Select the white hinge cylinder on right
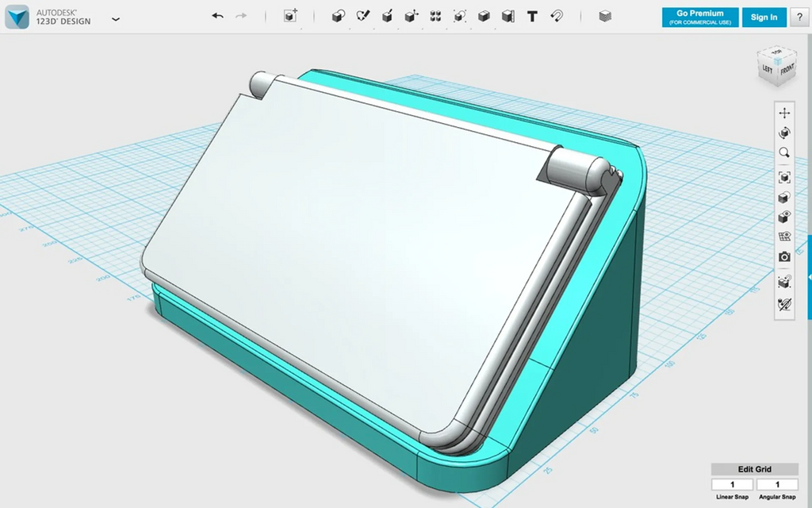The image size is (812, 508). pos(577,171)
